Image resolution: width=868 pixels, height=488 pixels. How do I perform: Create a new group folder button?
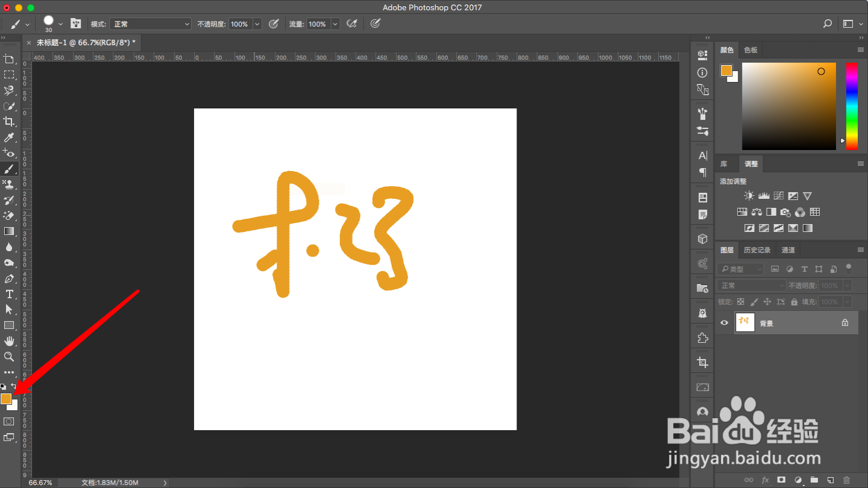click(814, 480)
